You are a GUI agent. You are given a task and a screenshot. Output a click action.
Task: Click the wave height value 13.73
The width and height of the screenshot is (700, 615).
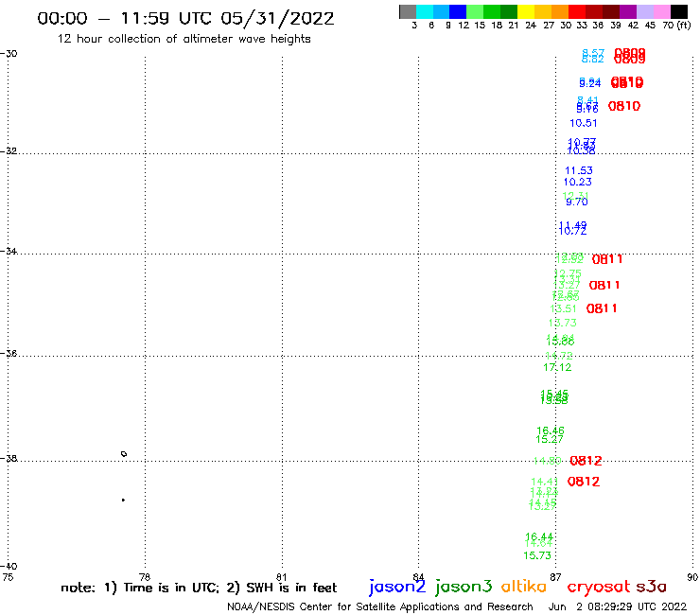tap(563, 323)
